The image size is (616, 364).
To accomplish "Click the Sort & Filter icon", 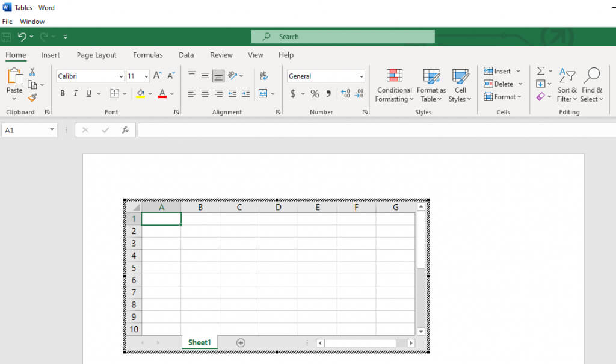I will (x=567, y=85).
